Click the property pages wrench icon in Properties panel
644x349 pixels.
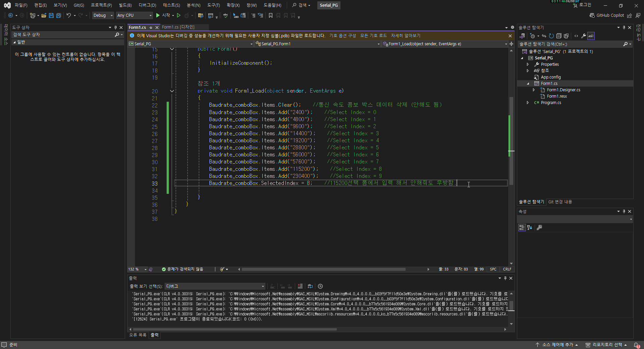(x=539, y=228)
